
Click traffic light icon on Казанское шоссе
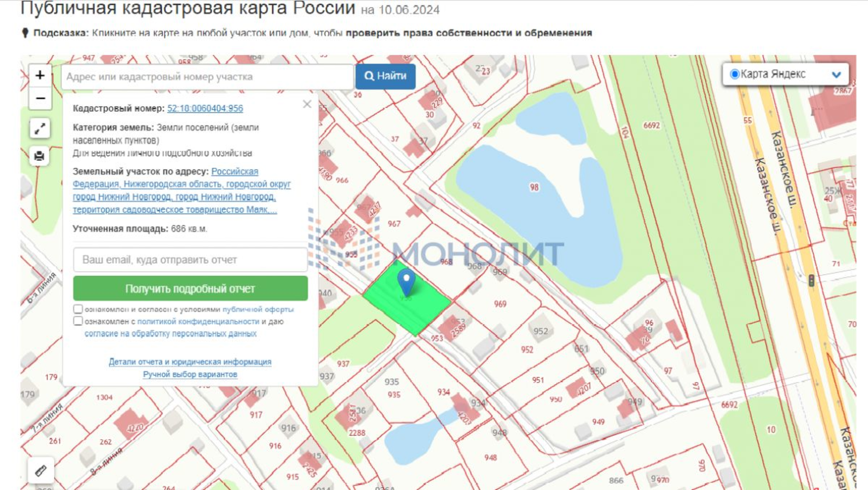pos(811,280)
